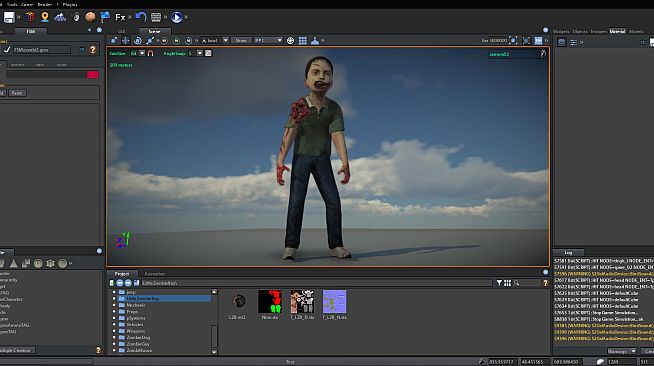This screenshot has height=366, width=654.
Task: Open the T_LZB_D texture thumbnail
Action: pos(302,301)
